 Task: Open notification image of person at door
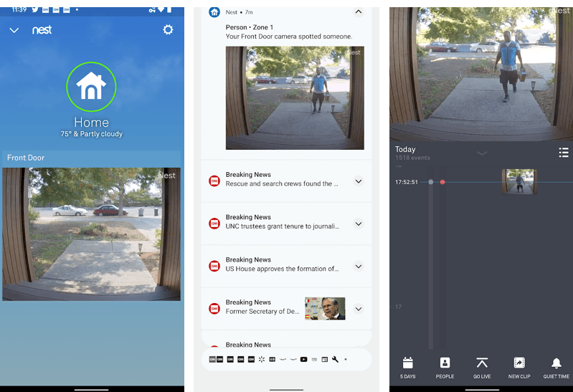tap(294, 98)
